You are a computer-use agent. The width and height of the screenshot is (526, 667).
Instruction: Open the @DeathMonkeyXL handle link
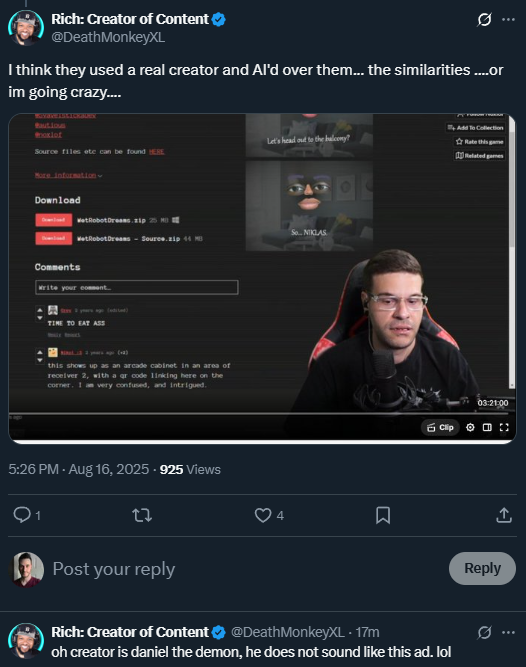(108, 37)
